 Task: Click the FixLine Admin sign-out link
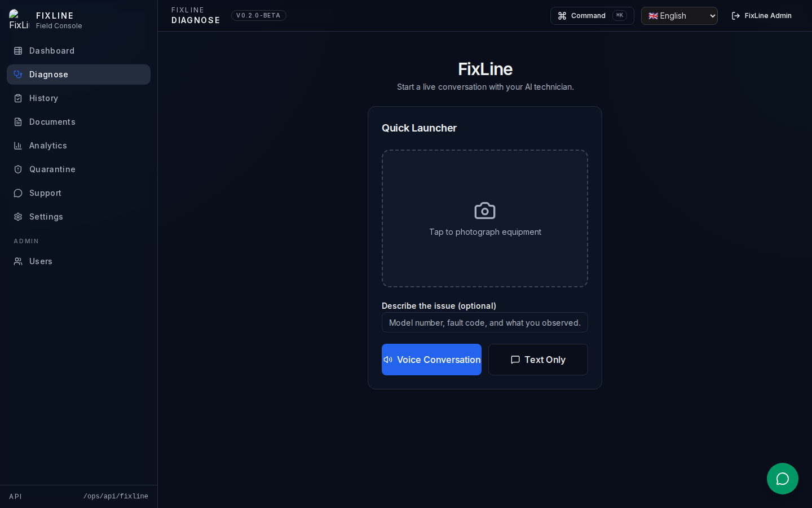pos(761,16)
